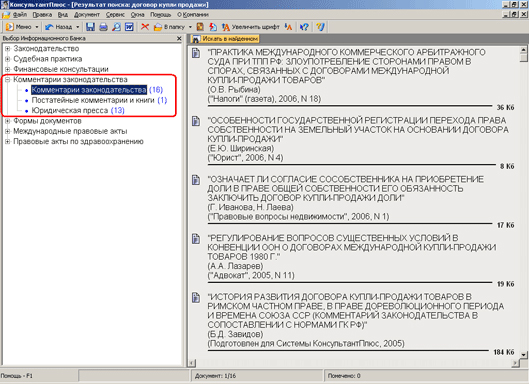Add document to folder with В папку
Viewport: 529px width, 384px height.
point(169,27)
